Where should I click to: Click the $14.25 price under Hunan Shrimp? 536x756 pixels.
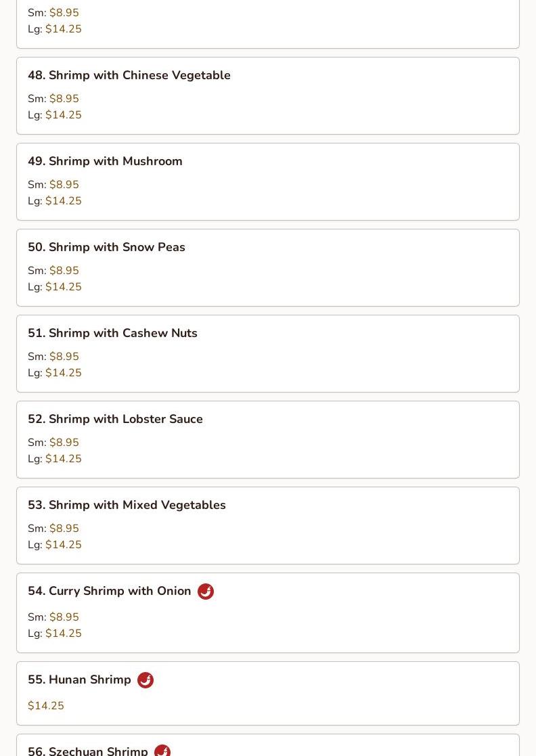click(x=46, y=706)
